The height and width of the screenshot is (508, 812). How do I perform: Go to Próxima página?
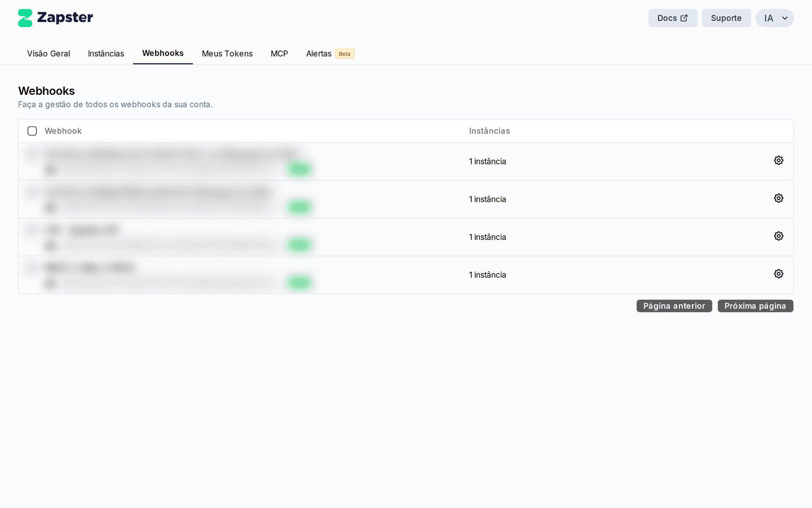(x=755, y=306)
